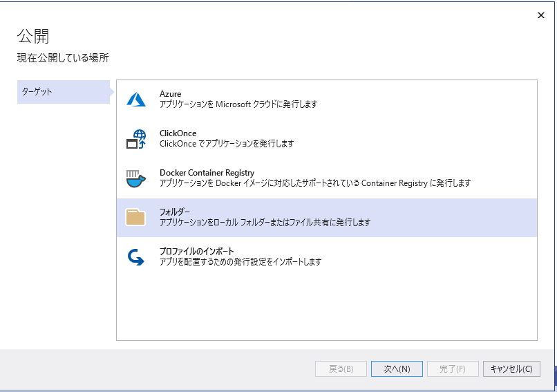Screen dimensions: 557x392
Task: Click the 次へ(N) button
Action: (397, 369)
